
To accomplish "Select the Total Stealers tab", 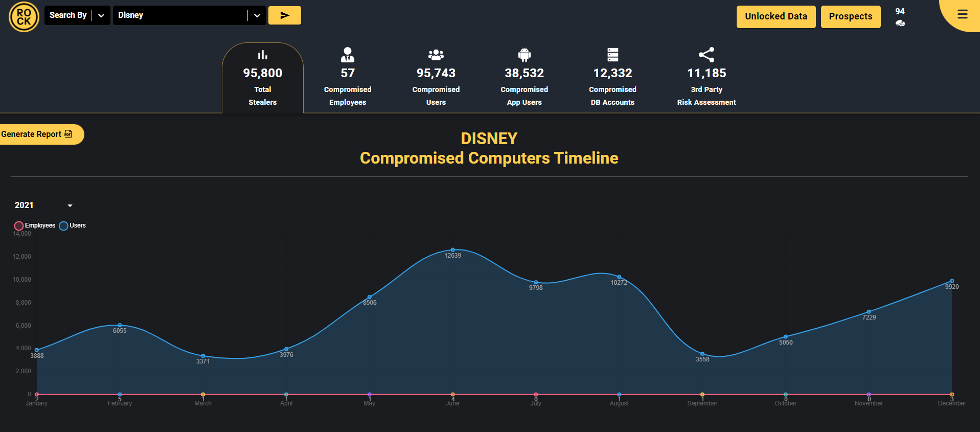I will tap(263, 78).
